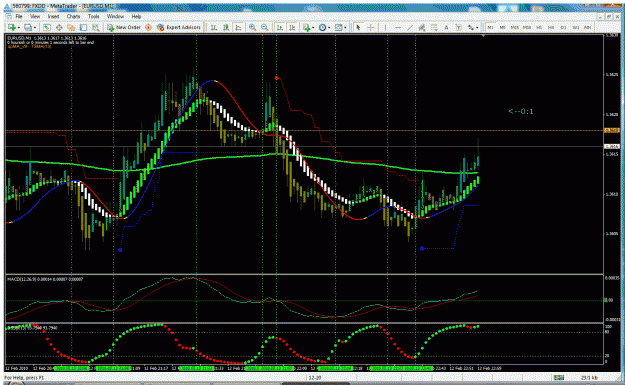
Task: Click the red dot marker on the chart
Action: 277,78
